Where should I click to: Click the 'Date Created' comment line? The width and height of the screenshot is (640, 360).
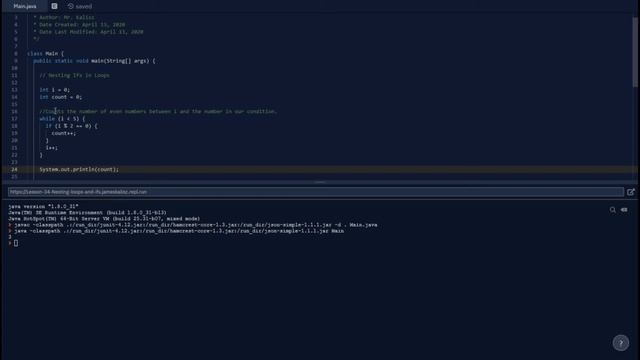click(x=79, y=24)
